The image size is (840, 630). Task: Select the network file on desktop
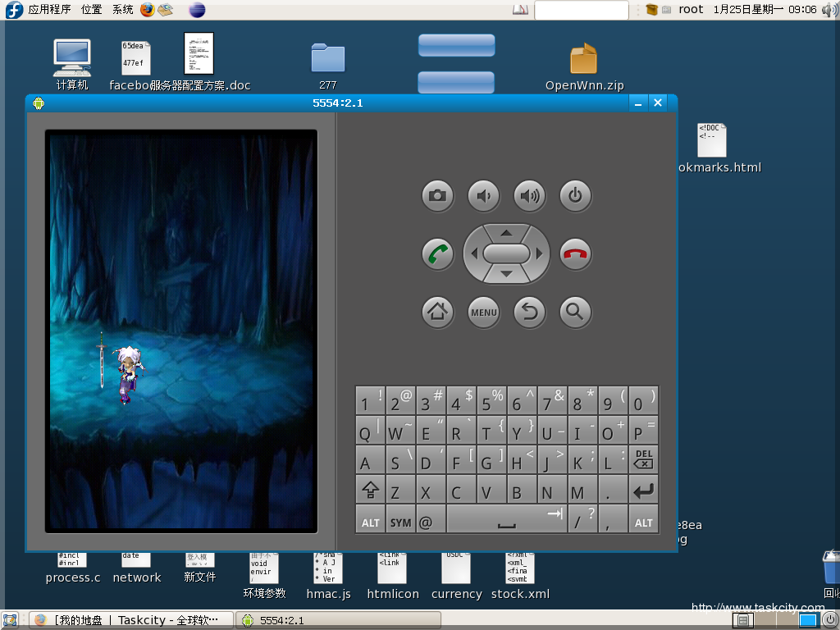click(x=137, y=568)
